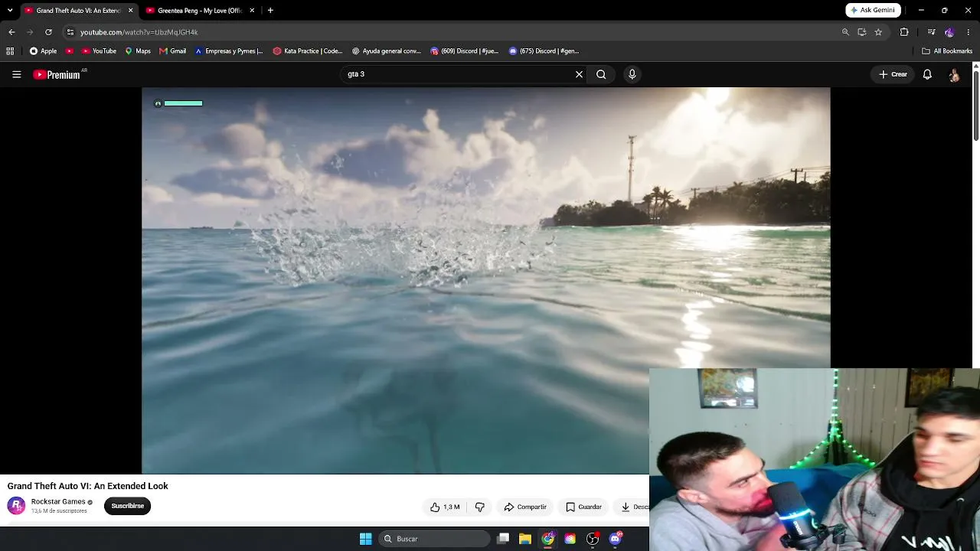This screenshot has width=980, height=551.
Task: Open YouTube notifications bell
Action: click(x=927, y=74)
